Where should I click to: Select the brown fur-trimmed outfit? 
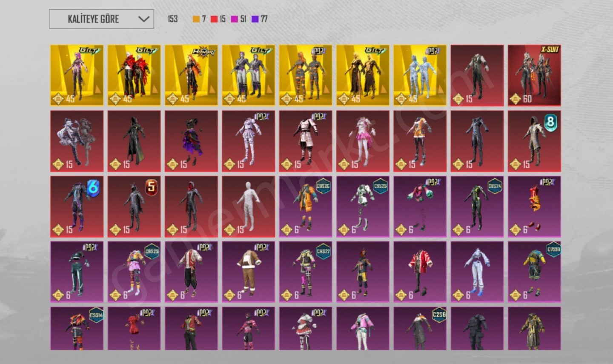click(x=248, y=272)
